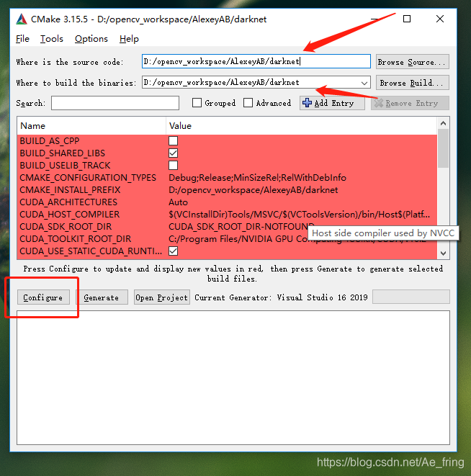
Task: Click the progress bar beside Current Generator
Action: [411, 297]
